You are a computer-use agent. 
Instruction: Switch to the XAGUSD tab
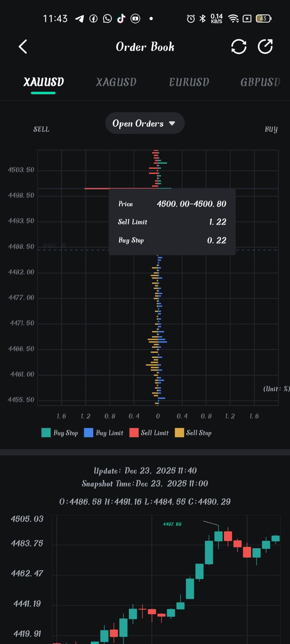tap(116, 82)
